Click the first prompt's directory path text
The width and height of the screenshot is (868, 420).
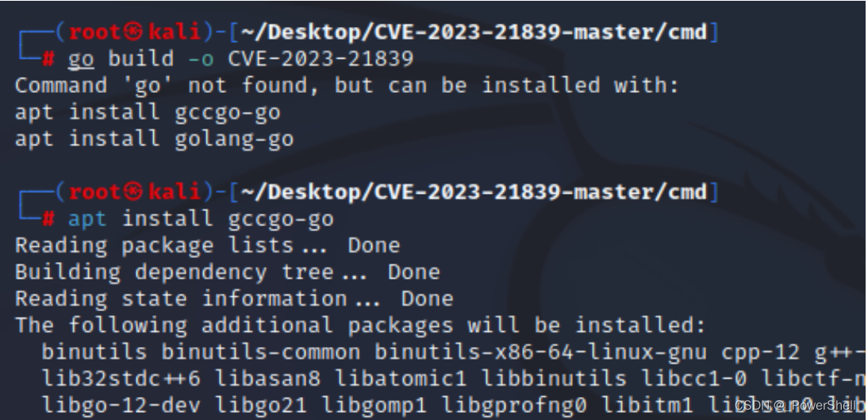tap(474, 33)
